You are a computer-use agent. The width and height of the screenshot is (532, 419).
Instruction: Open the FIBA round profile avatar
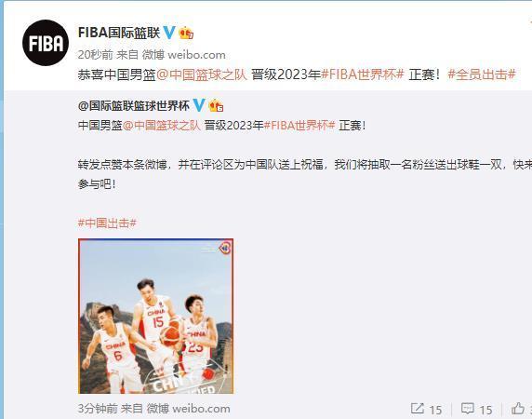pos(46,43)
